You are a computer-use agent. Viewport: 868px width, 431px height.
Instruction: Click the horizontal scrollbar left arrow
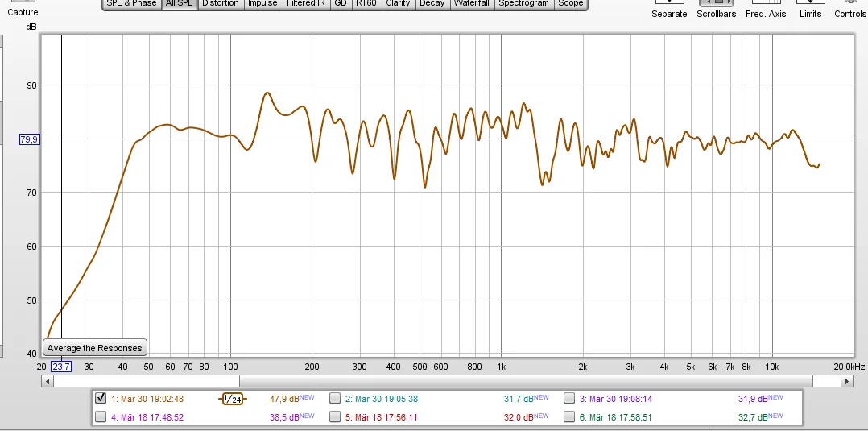point(48,381)
